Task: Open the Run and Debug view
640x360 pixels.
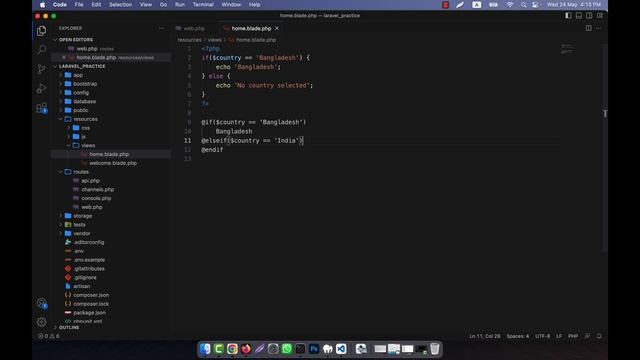Action: (41, 88)
